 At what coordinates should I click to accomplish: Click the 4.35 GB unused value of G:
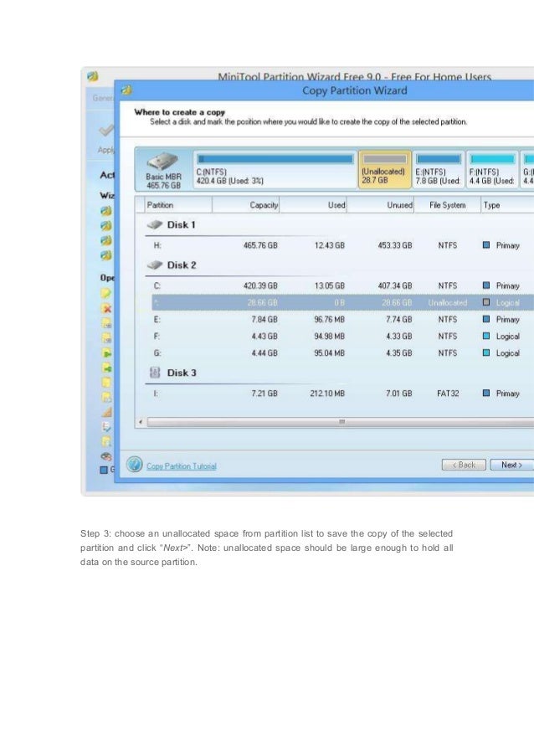click(x=398, y=353)
